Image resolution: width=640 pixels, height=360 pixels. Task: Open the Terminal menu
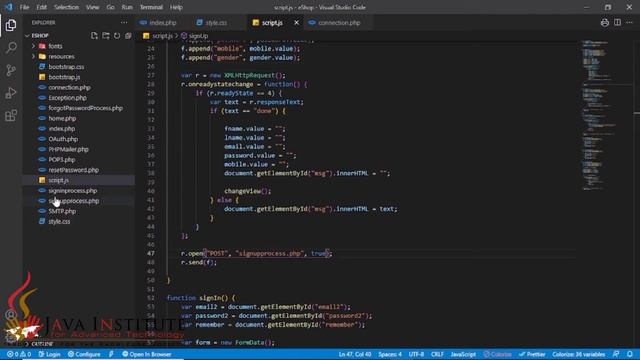coord(151,7)
